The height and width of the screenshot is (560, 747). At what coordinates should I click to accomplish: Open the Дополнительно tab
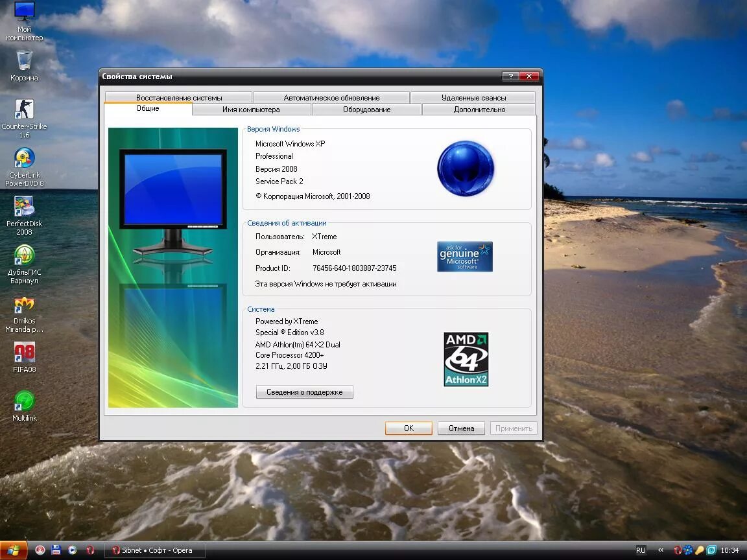pyautogui.click(x=479, y=110)
